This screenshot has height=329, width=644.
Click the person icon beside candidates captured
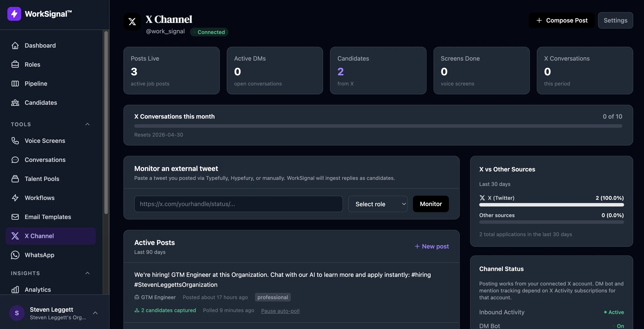pyautogui.click(x=137, y=310)
